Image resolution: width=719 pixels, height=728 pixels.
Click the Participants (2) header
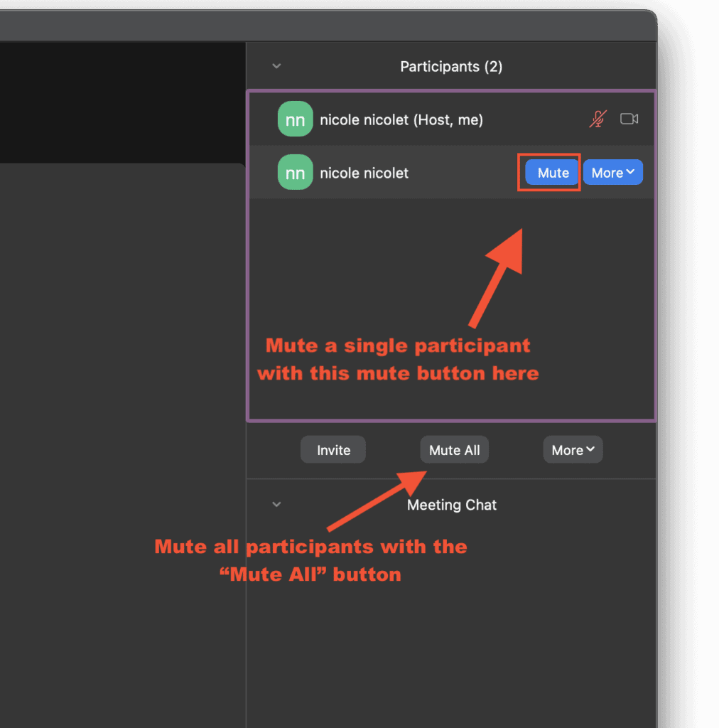tap(451, 66)
